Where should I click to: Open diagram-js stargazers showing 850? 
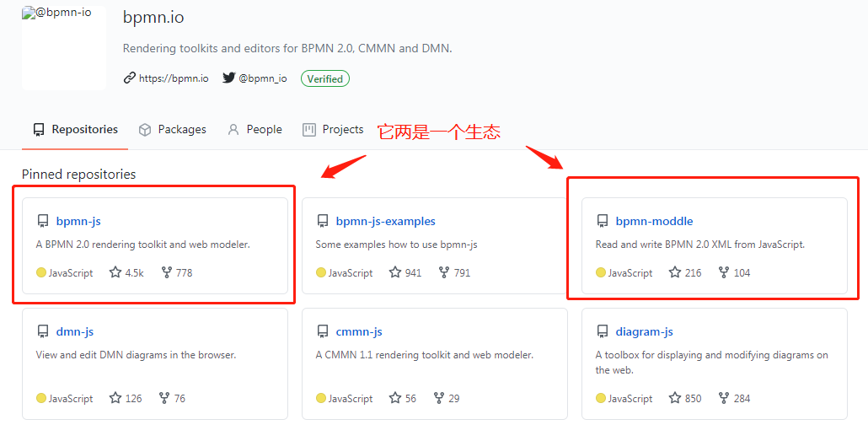685,398
